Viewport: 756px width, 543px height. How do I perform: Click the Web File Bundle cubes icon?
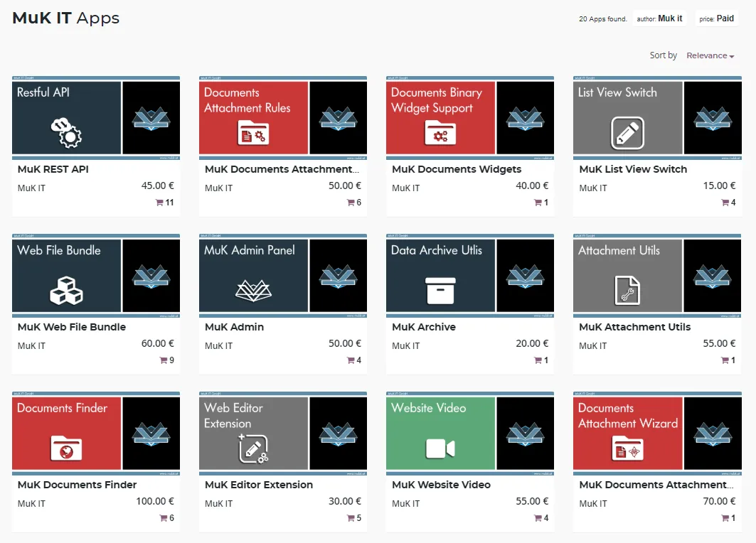coord(67,291)
